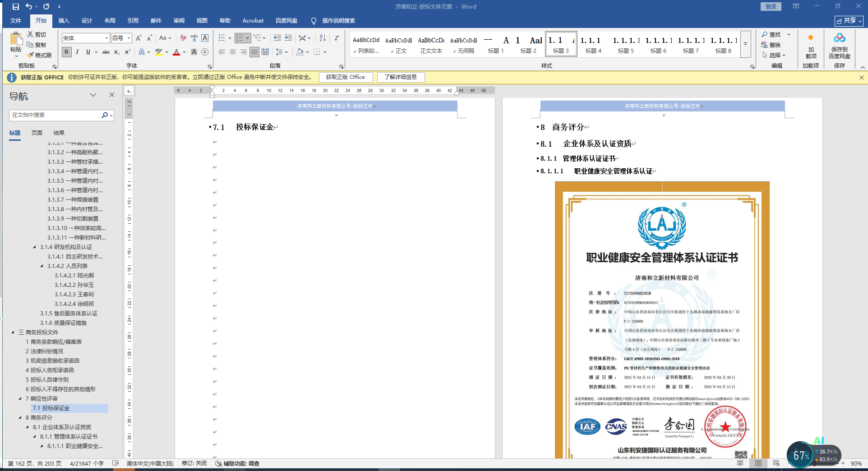Switch to Web Layout view in status bar

[x=776, y=463]
